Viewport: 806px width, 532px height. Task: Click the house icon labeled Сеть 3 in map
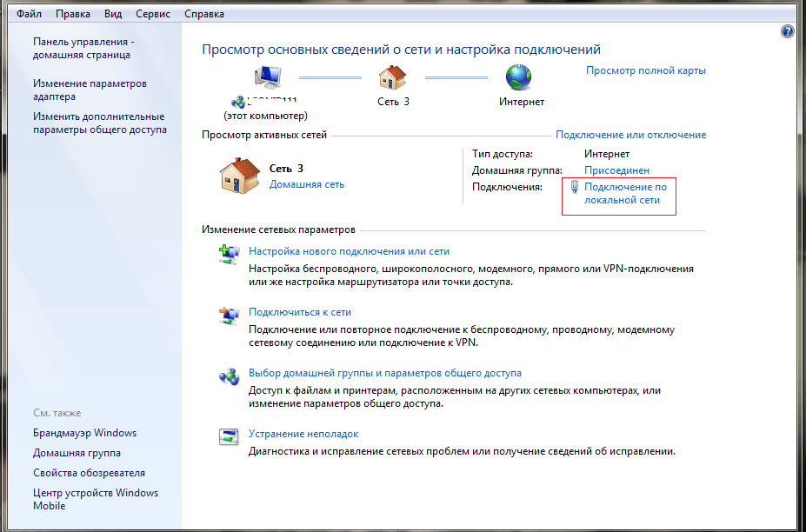point(393,78)
